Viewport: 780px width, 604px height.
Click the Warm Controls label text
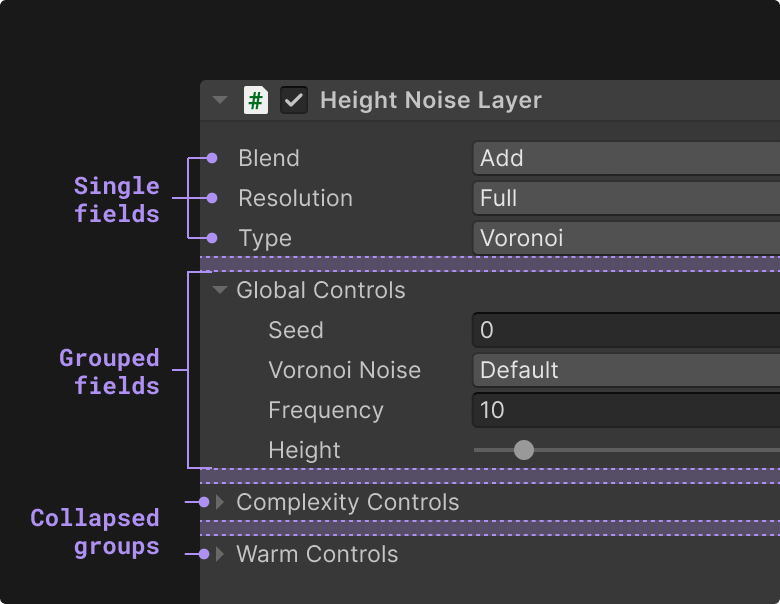(317, 554)
